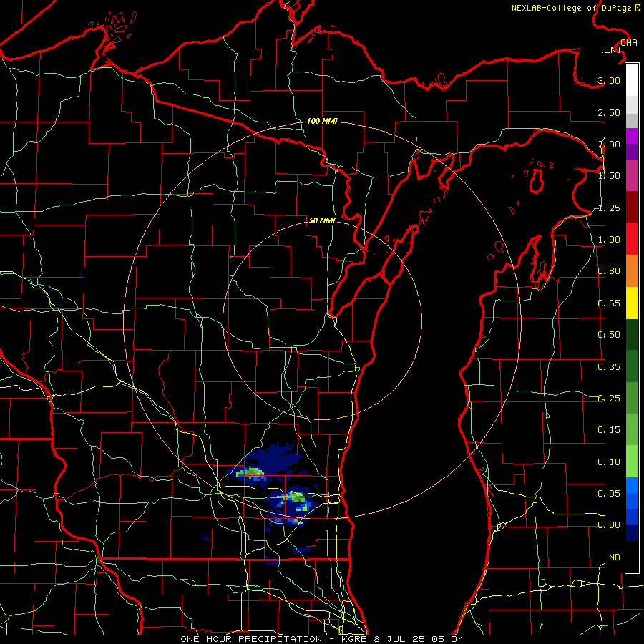Select the magenta legend swatch near 2.00
Screen dimensions: 644x644
632,136
